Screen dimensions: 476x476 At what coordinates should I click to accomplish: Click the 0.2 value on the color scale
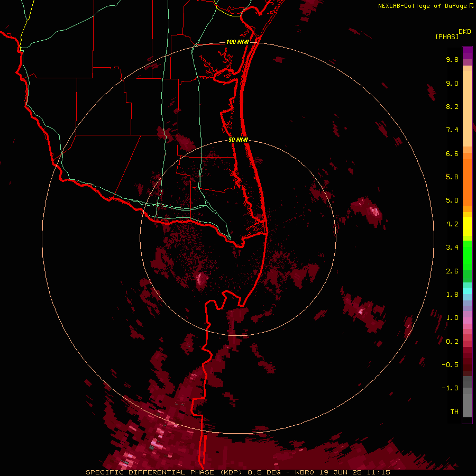(x=452, y=342)
